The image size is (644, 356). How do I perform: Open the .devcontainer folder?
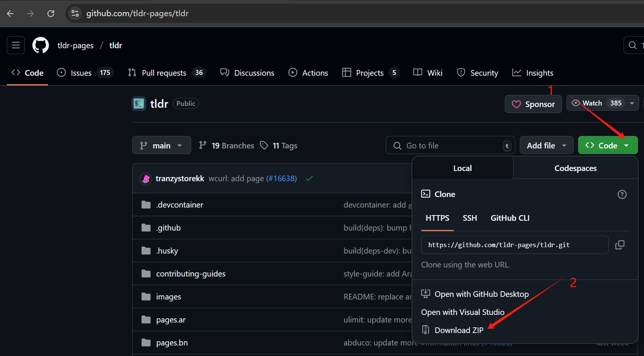point(180,205)
